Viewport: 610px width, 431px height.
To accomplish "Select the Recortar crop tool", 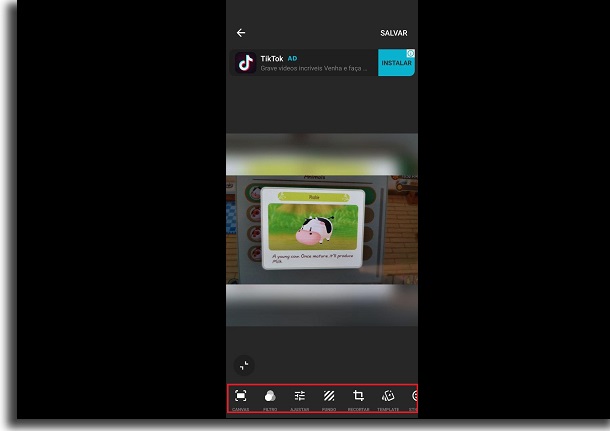I will coord(358,399).
